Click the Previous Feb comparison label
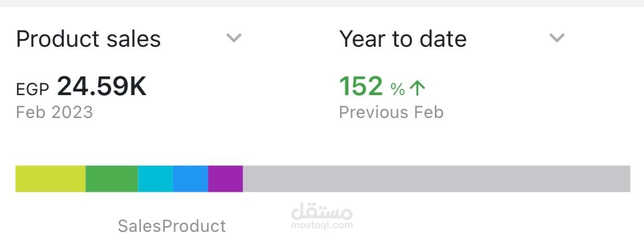The height and width of the screenshot is (235, 644). [391, 112]
